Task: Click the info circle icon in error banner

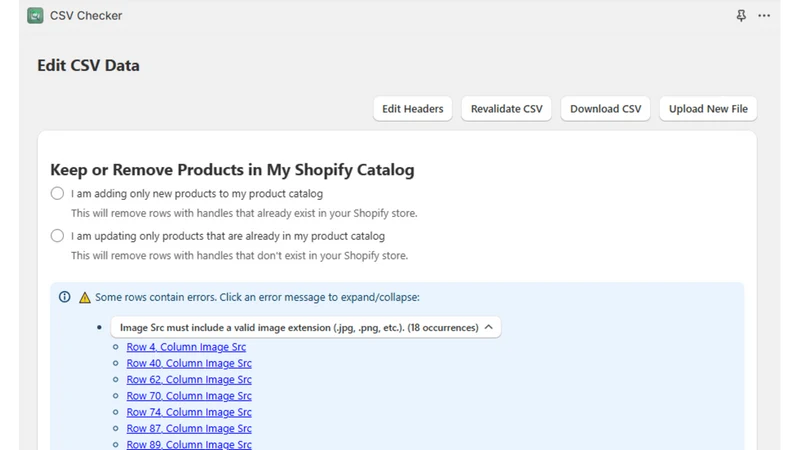Action: tap(64, 297)
